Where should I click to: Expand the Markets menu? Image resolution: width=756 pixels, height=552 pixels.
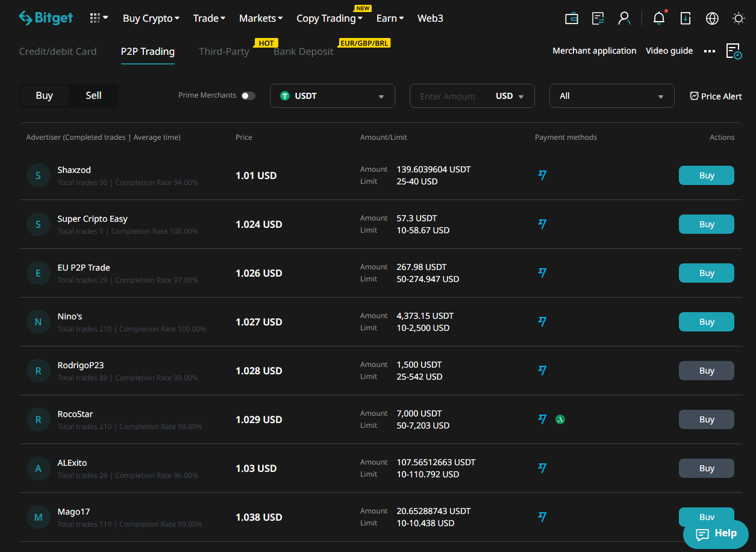tap(261, 18)
